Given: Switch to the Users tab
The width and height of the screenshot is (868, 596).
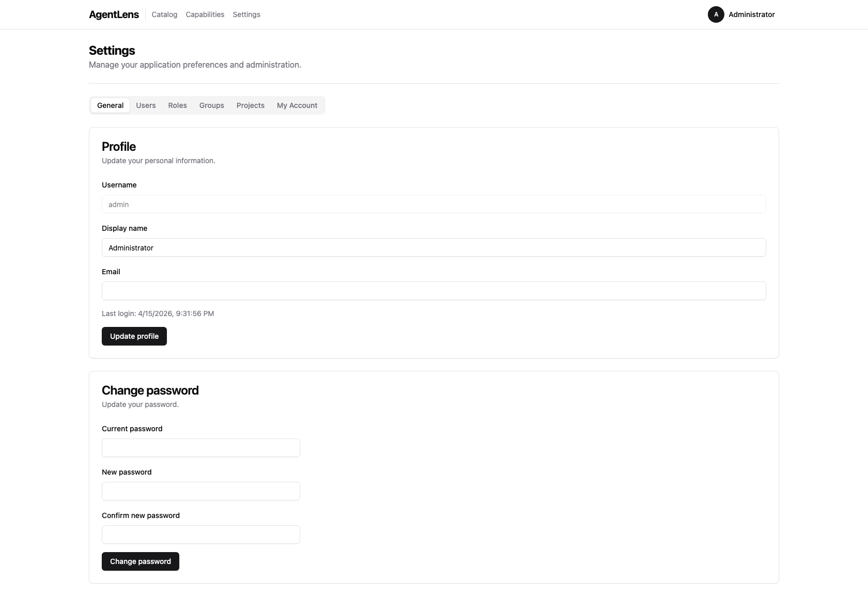Looking at the screenshot, I should point(145,105).
